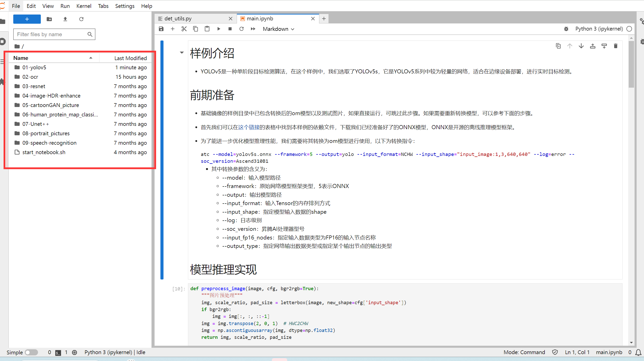Image resolution: width=644 pixels, height=361 pixels.
Task: Create a new folder in file browser
Action: (49, 19)
